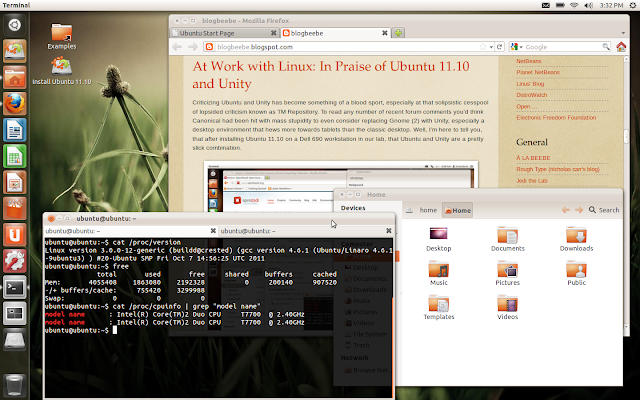Viewport: 640px width, 400px height.
Task: Open the Planet NetBeans link
Action: click(x=538, y=72)
